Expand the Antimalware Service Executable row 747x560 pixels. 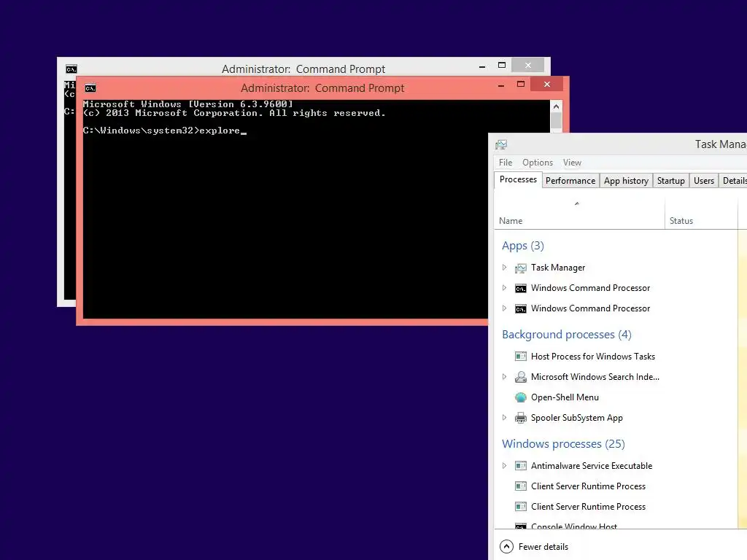505,466
